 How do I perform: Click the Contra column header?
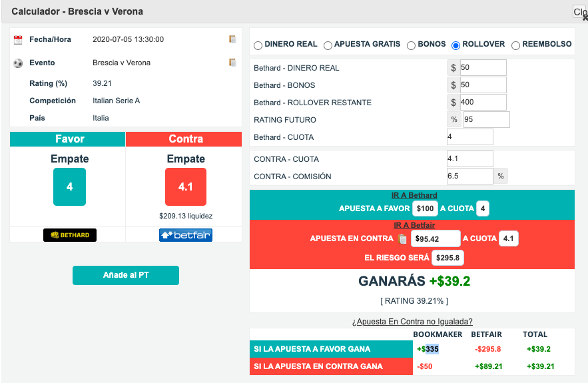184,139
